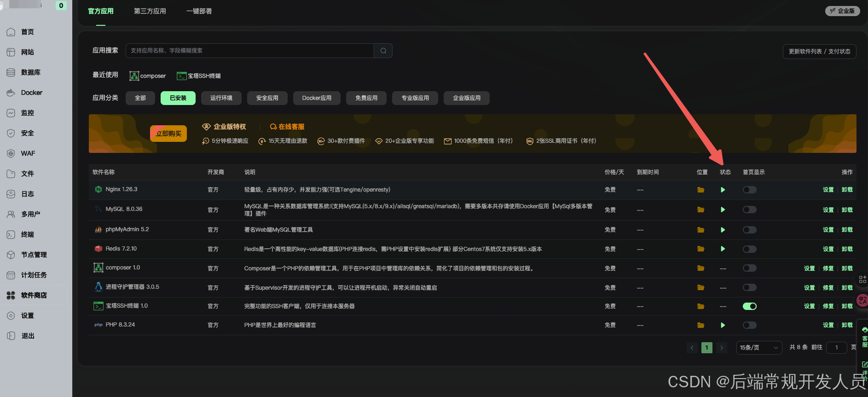The height and width of the screenshot is (397, 868).
Task: Click 企业版 badge button
Action: click(x=842, y=11)
